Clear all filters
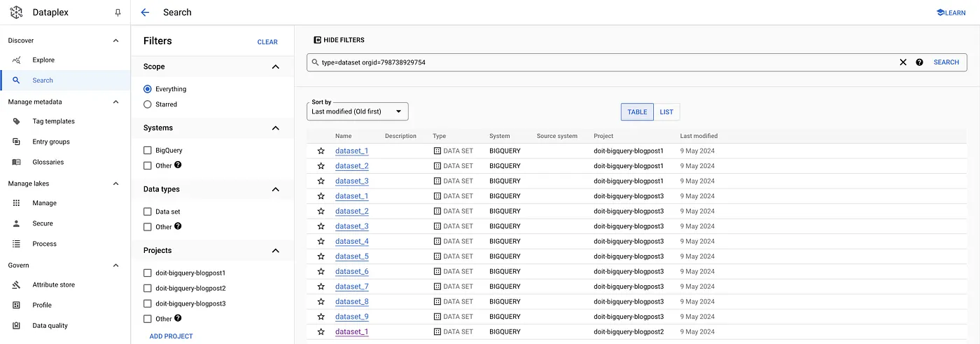 pos(267,42)
